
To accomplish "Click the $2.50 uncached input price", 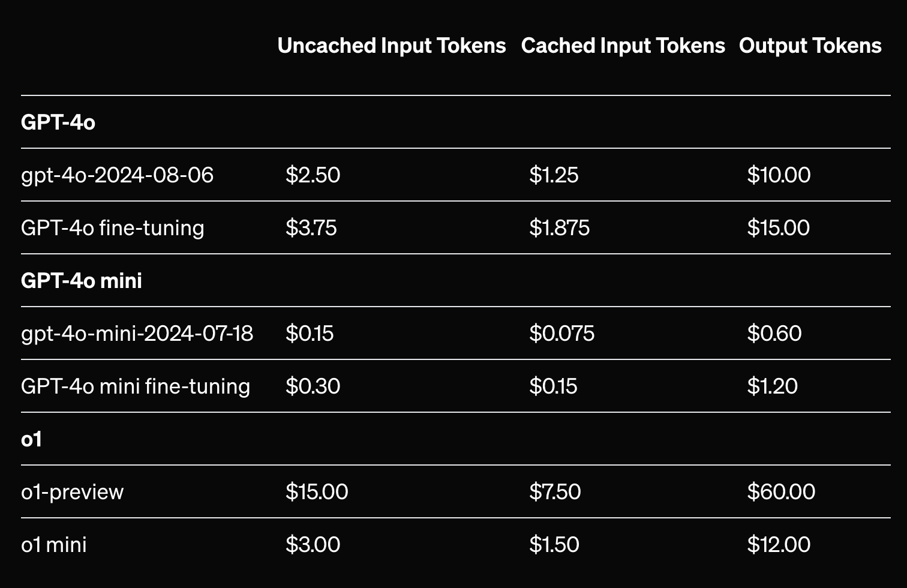I will 313,175.
